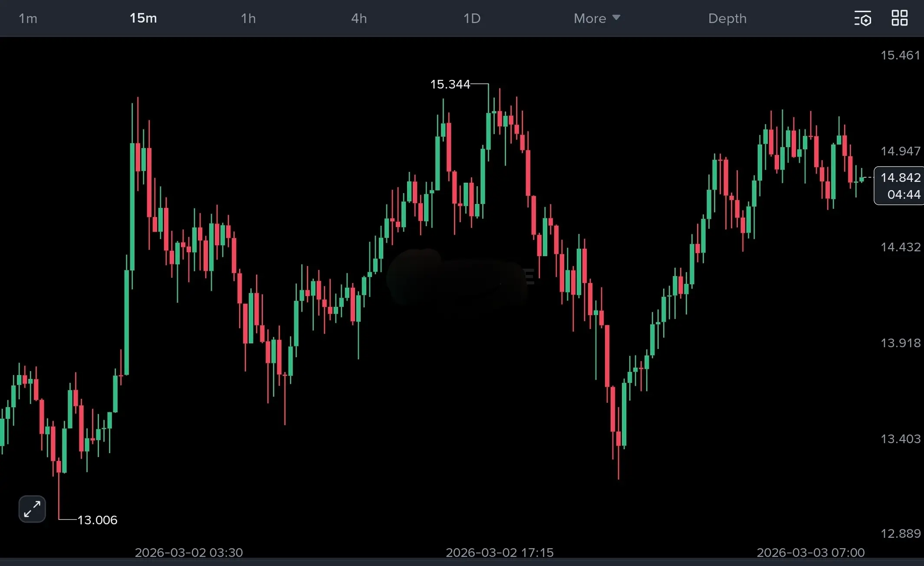Switch to 1m timeframe
Viewport: 924px width, 566px height.
pyautogui.click(x=28, y=18)
